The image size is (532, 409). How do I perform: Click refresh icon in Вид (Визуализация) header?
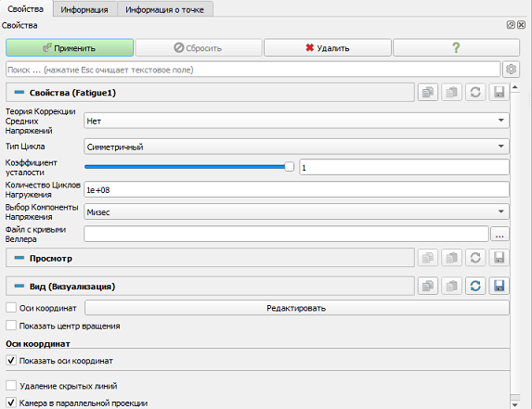click(x=475, y=286)
